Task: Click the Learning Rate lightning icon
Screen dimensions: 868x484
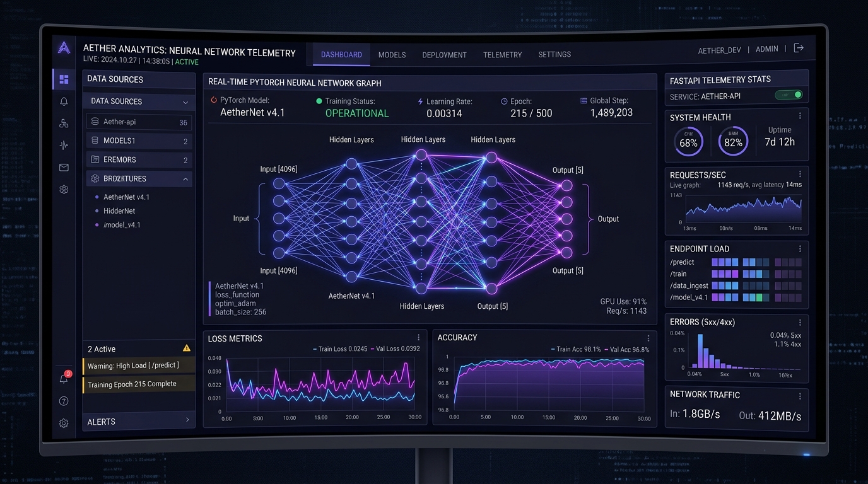Action: 421,101
